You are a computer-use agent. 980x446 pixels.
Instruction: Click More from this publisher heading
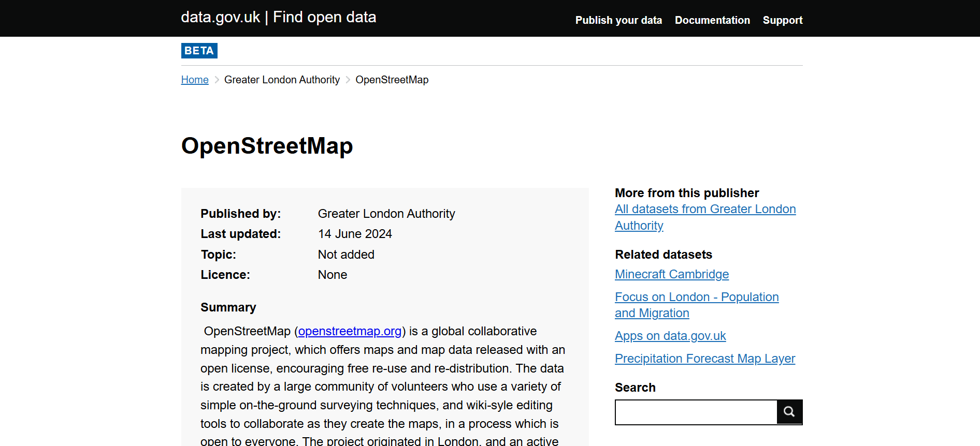tap(687, 193)
